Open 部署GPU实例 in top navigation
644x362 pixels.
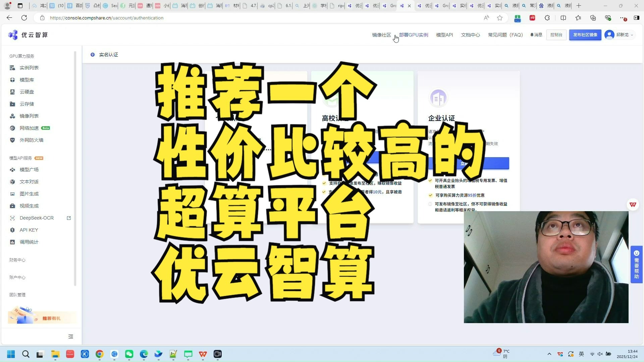point(414,35)
